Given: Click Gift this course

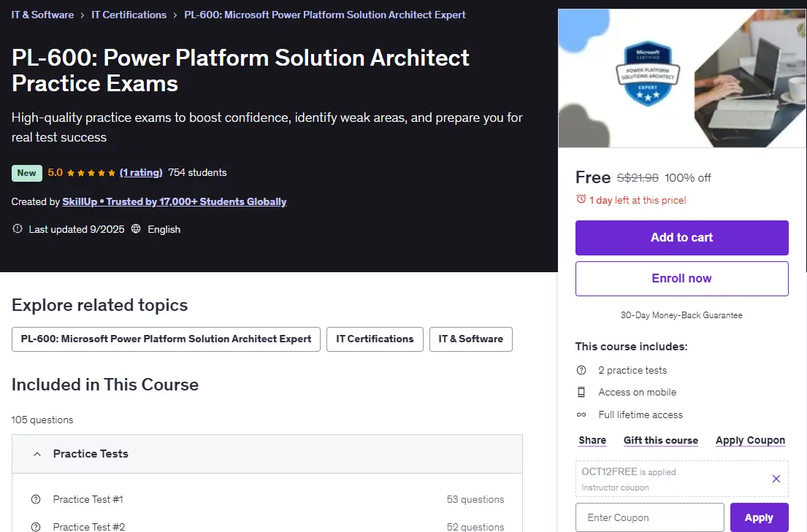Looking at the screenshot, I should point(661,441).
